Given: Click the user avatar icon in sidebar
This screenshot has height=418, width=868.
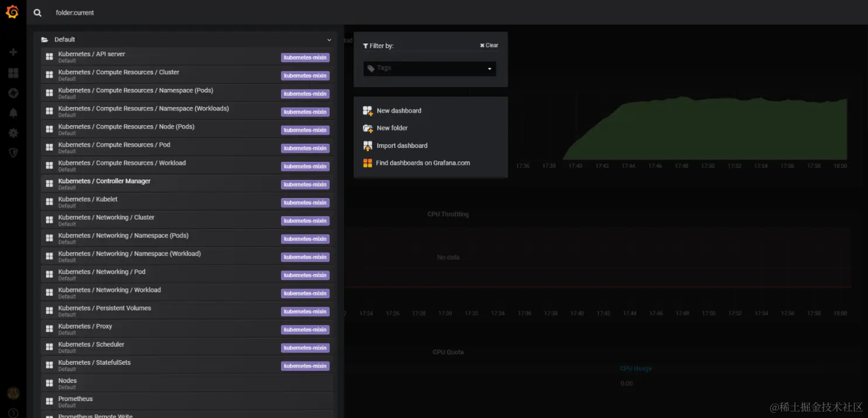Looking at the screenshot, I should (x=13, y=393).
